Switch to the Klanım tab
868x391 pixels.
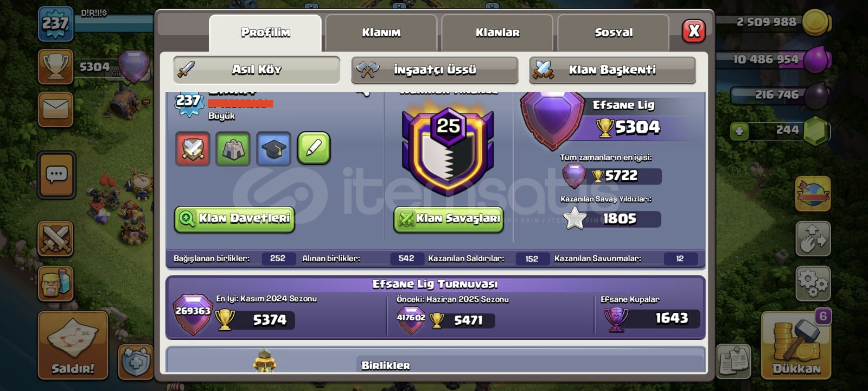point(381,33)
